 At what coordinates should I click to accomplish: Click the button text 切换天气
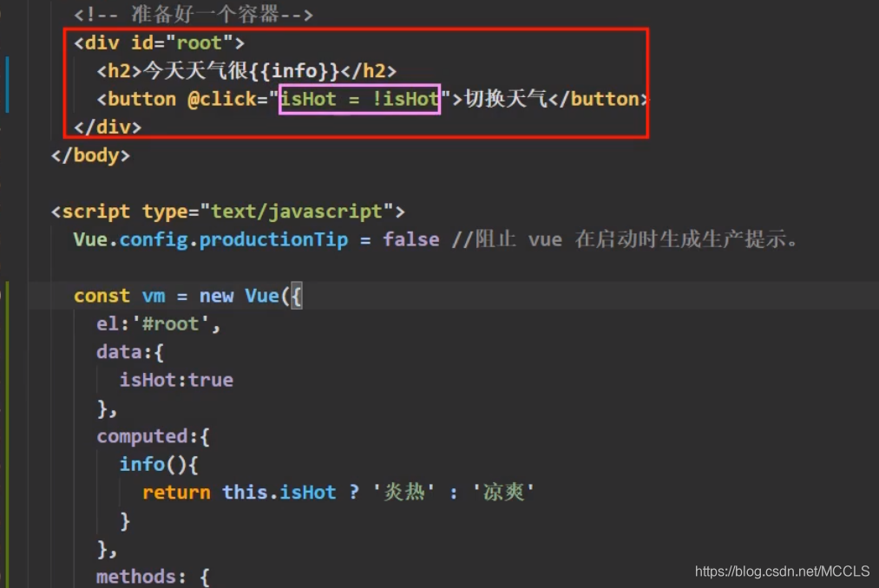coord(505,99)
